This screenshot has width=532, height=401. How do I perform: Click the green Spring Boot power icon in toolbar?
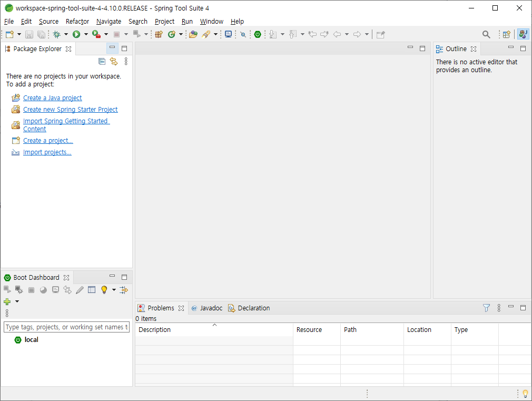point(258,34)
